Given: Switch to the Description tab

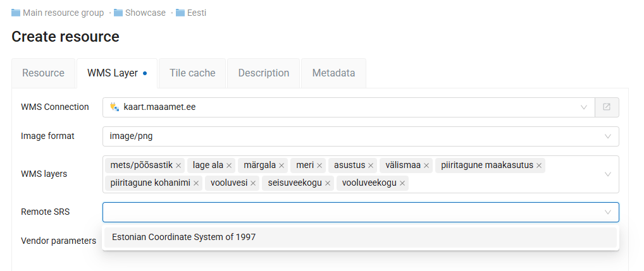Looking at the screenshot, I should pyautogui.click(x=264, y=73).
